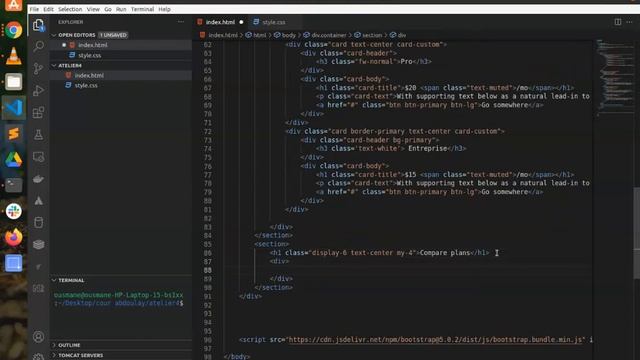Click the body breadcrumb segment

pyautogui.click(x=289, y=35)
